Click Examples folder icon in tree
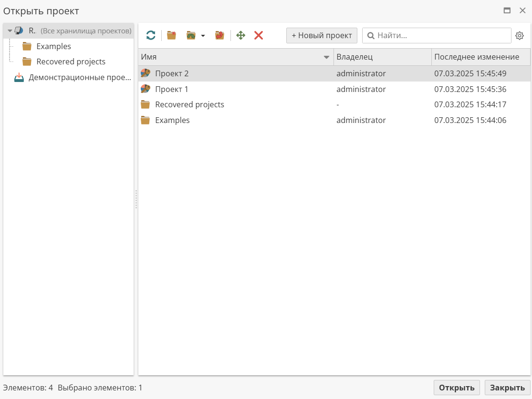Screen dimensions: 532x399 coord(27,46)
